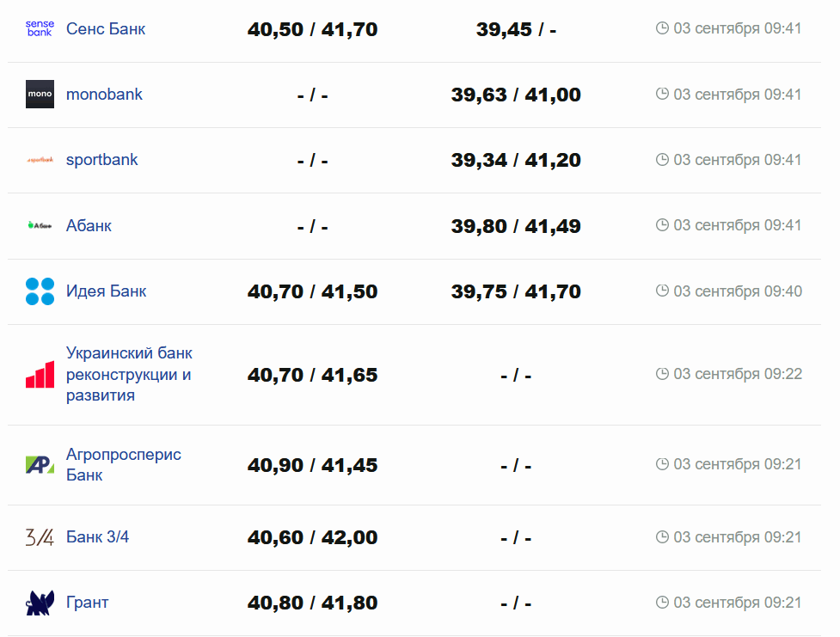The height and width of the screenshot is (637, 840).
Task: Click the Sense Bank logo icon
Action: [40, 28]
